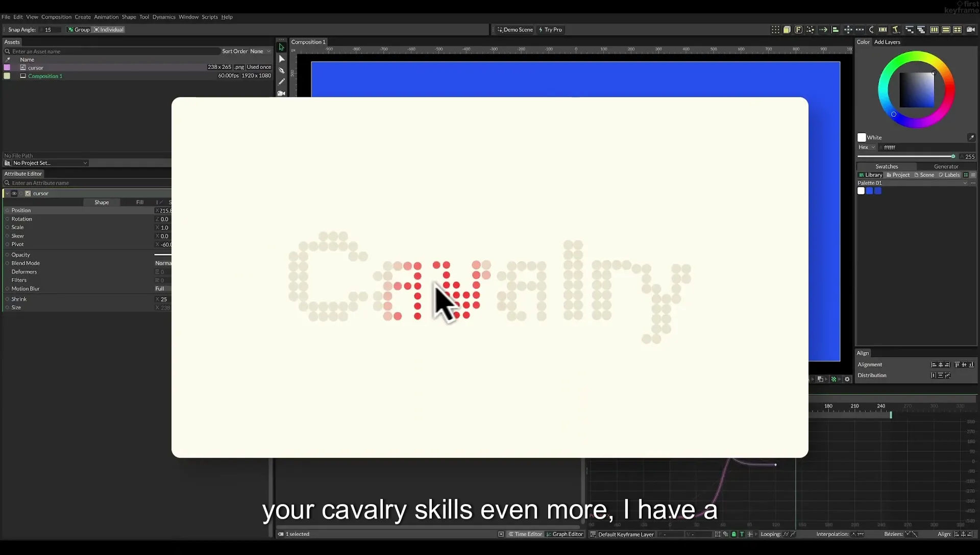Click the camera icon in top-right toolbar
This screenshot has width=980, height=555.
pyautogui.click(x=970, y=30)
